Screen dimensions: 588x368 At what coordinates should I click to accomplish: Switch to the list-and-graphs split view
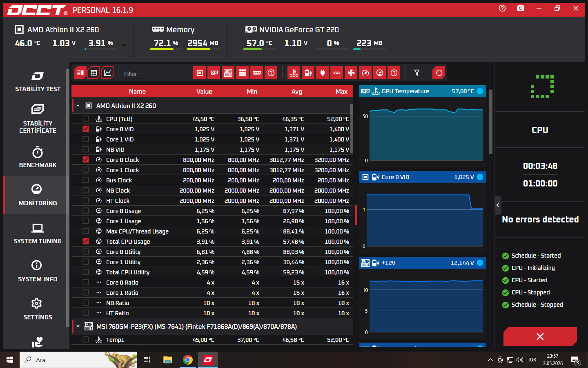click(80, 73)
